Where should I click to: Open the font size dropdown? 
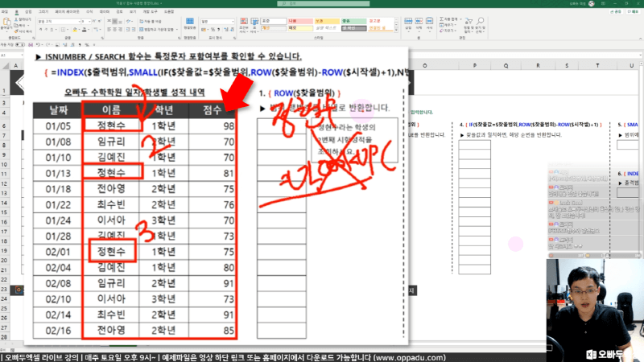click(x=89, y=22)
